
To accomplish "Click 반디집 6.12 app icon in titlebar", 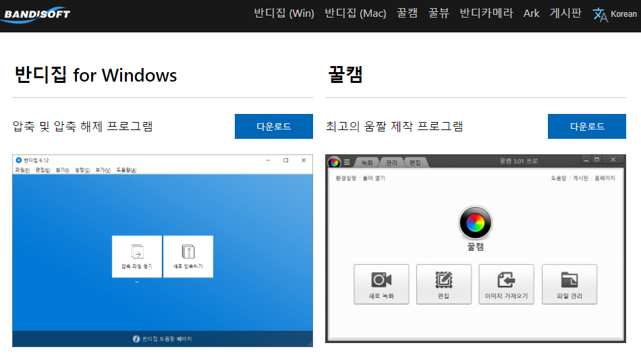I will click(x=18, y=160).
